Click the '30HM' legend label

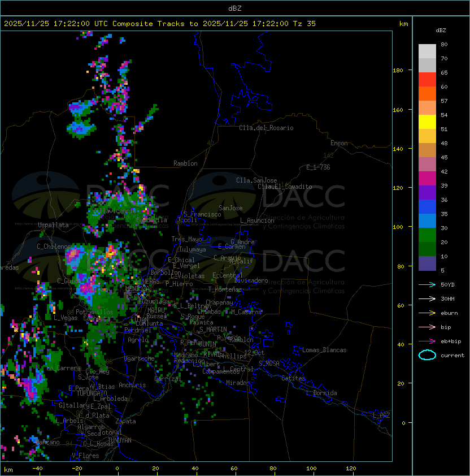pyautogui.click(x=447, y=298)
